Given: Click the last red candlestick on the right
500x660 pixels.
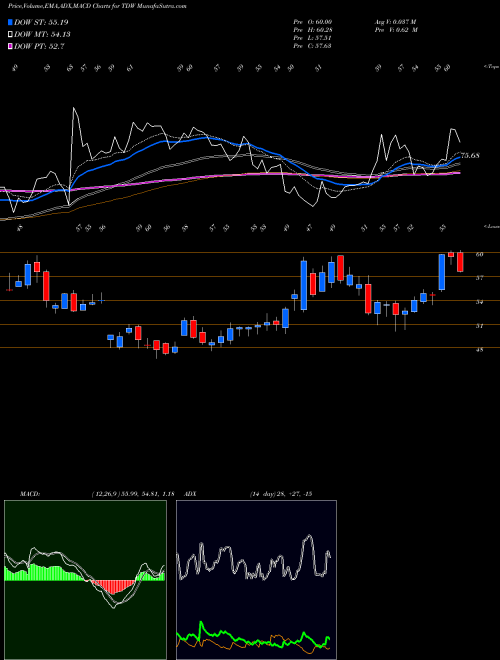Looking at the screenshot, I should pos(460,262).
